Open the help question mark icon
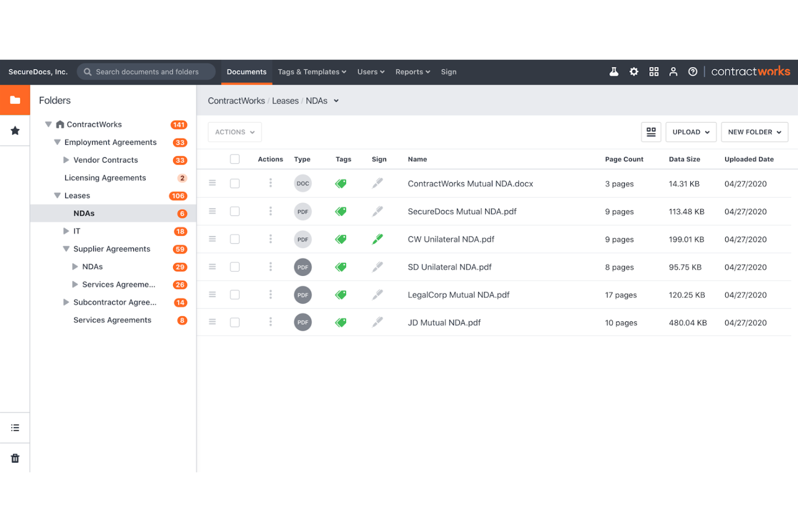Screen dimensions: 798x532 click(693, 72)
